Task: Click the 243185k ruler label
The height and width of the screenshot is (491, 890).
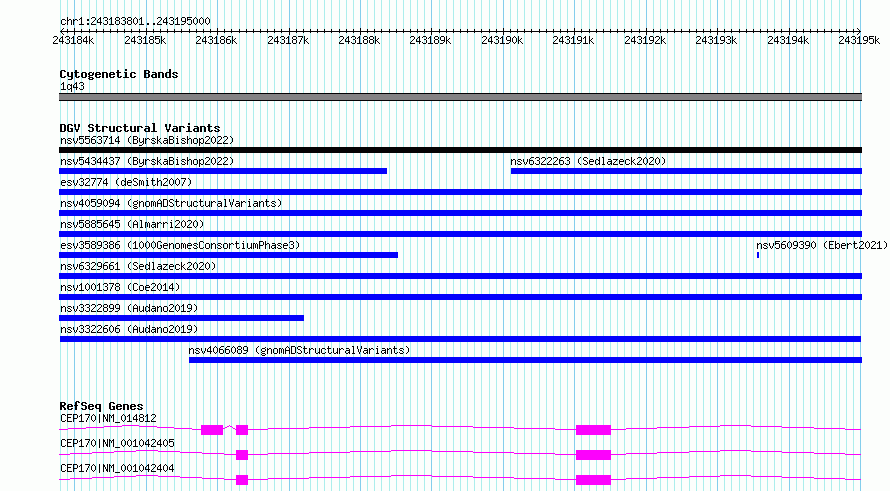Action: click(x=145, y=40)
